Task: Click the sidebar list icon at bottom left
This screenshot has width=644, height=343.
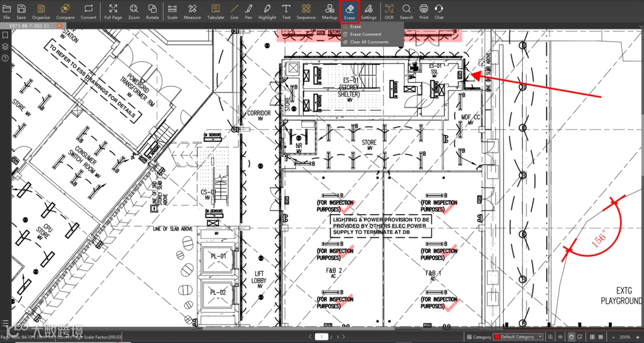Action: point(5,323)
